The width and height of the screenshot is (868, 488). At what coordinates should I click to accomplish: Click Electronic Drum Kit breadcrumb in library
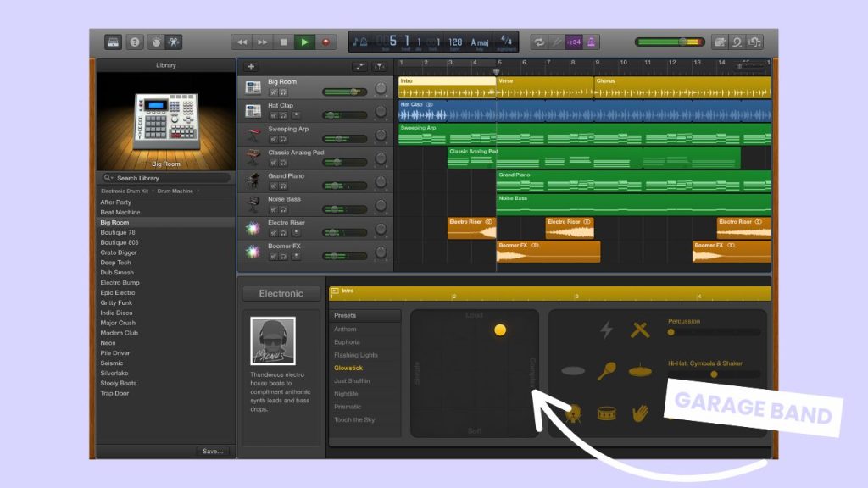point(125,191)
